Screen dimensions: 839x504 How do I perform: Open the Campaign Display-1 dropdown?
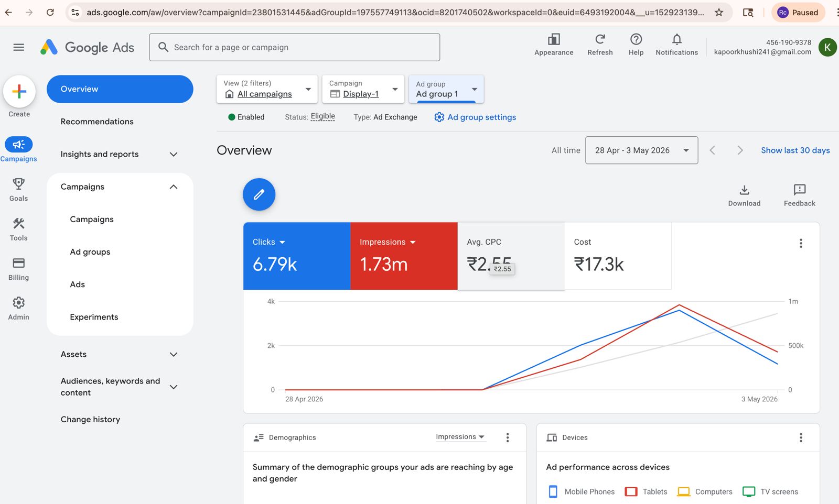(363, 89)
